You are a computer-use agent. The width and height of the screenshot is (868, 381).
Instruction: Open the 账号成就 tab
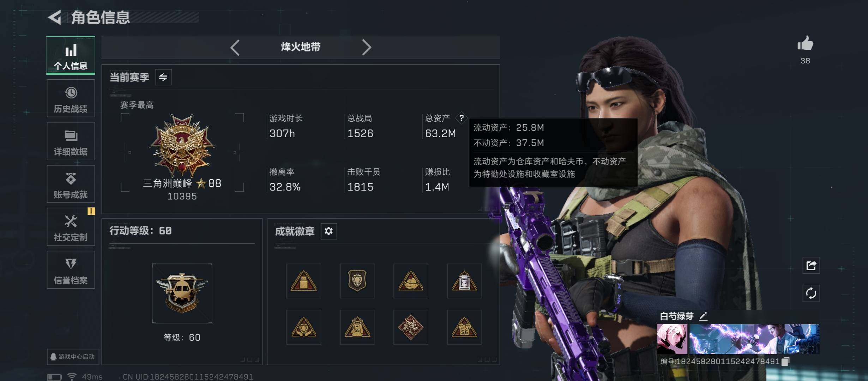click(71, 184)
